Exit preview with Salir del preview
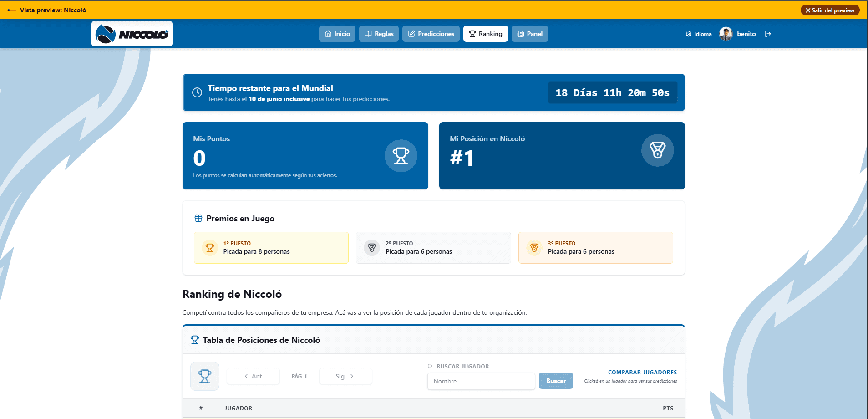 point(830,10)
